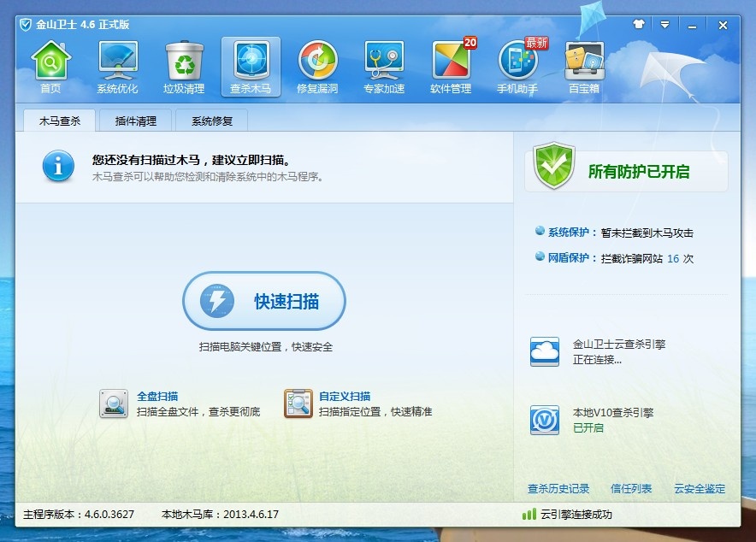Click the green signal bars icon

pos(529,514)
